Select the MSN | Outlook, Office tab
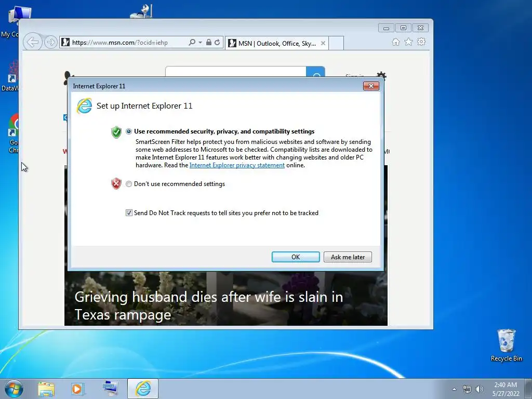The height and width of the screenshot is (399, 532). click(276, 44)
